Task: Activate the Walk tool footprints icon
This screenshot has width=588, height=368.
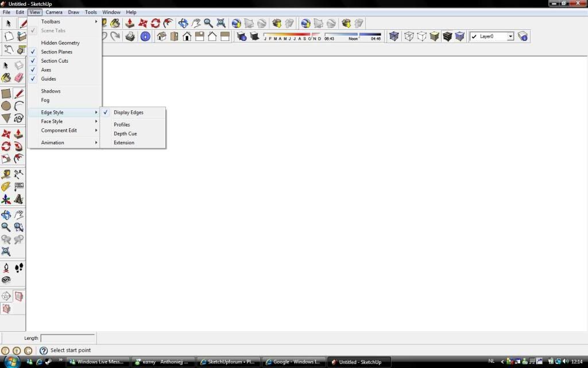Action: click(19, 267)
